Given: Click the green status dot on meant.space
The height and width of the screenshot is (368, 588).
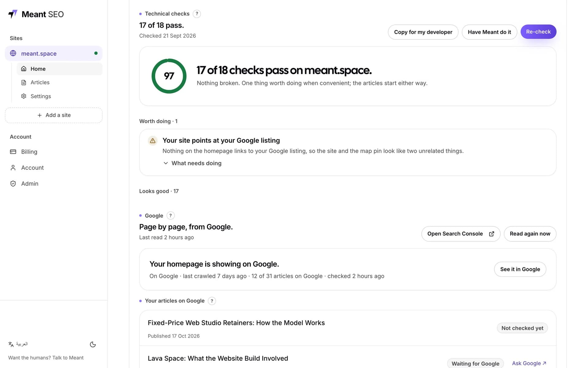Looking at the screenshot, I should click(x=96, y=53).
